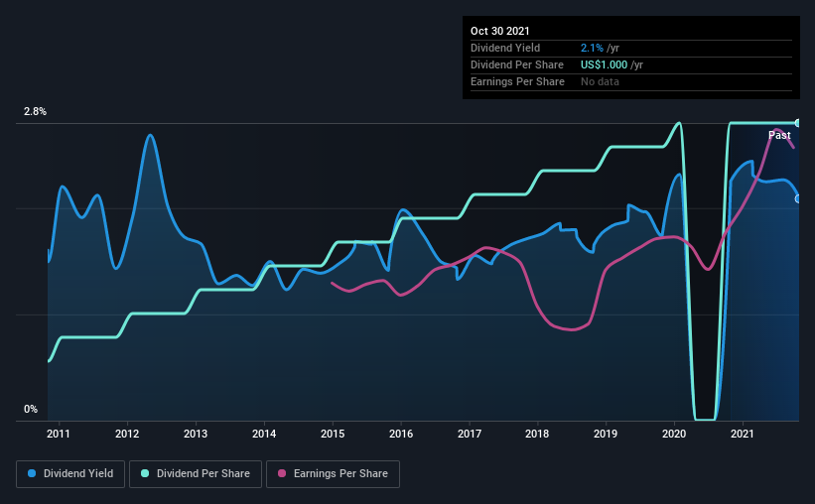Select the blue Dividend Yield endpoint marker
The width and height of the screenshot is (815, 504).
click(797, 199)
